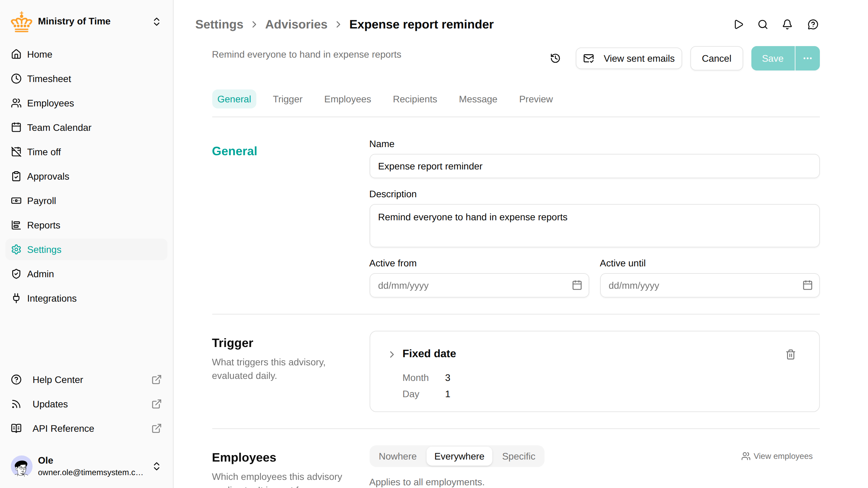Go to Advisories breadcrumb
This screenshot has width=868, height=488.
click(296, 24)
